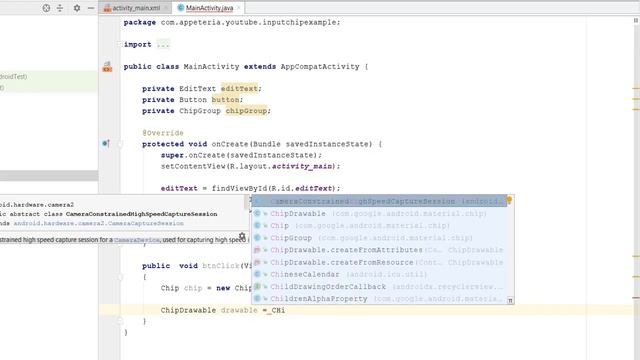The image size is (640, 360).
Task: Click the first yellow warning stripe on right margin
Action: (636, 88)
